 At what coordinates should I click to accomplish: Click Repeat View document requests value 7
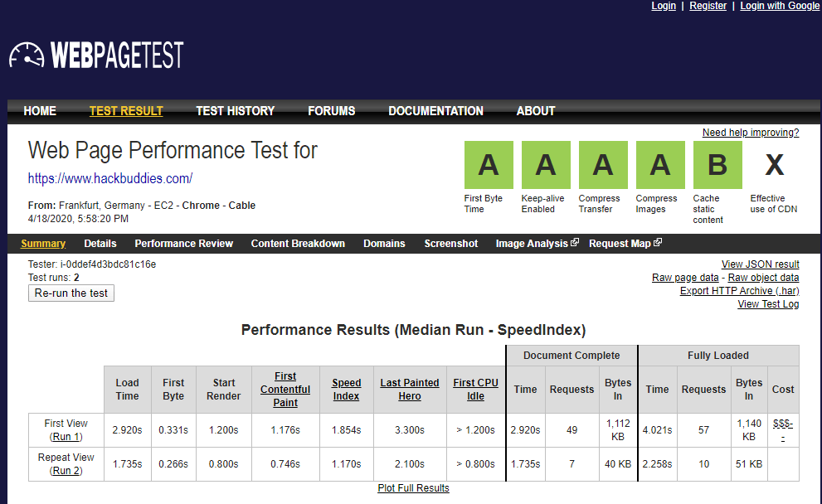[x=572, y=464]
